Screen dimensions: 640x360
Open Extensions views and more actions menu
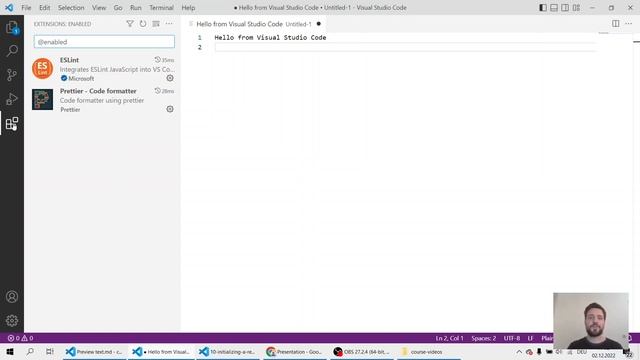click(x=169, y=24)
